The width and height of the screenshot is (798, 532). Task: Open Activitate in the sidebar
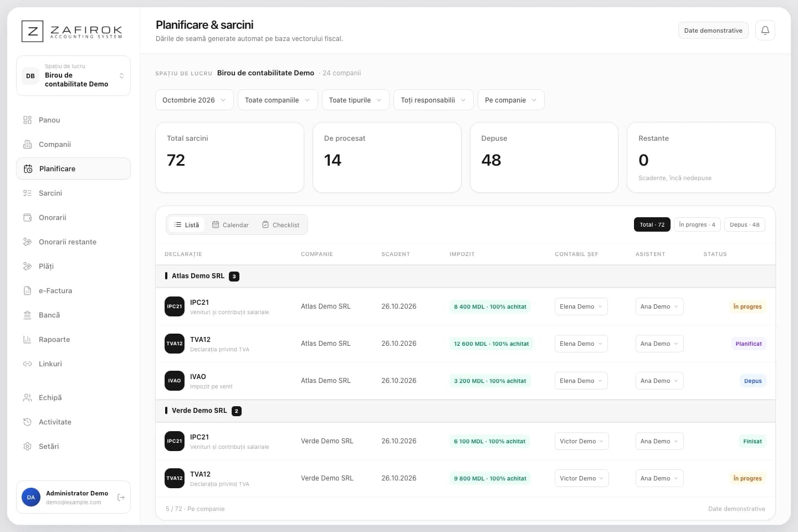73,422
